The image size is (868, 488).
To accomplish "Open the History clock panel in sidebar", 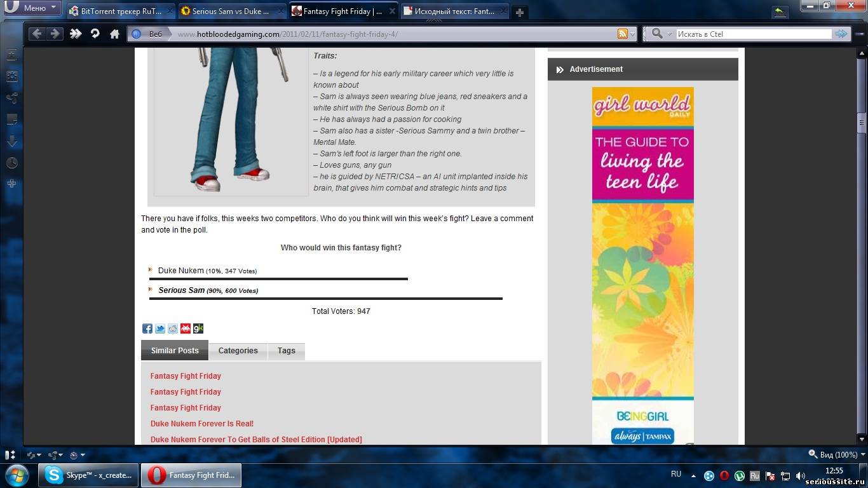I will tap(11, 163).
